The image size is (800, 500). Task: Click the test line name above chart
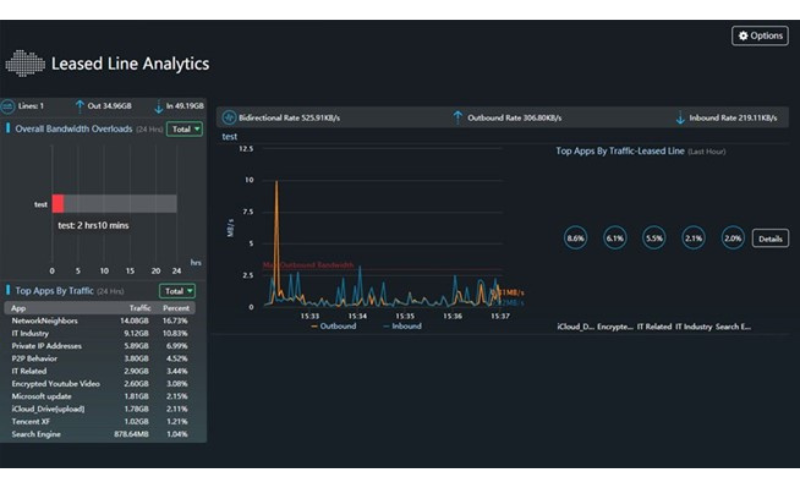(230, 137)
